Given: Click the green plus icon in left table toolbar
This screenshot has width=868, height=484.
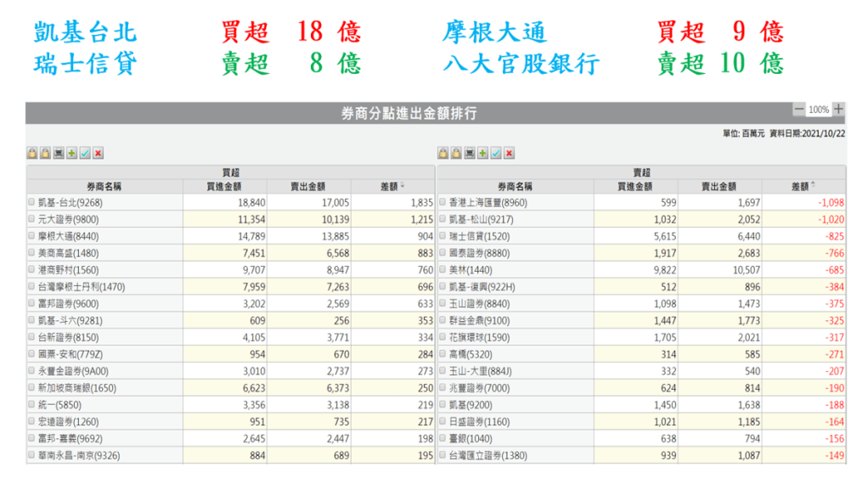Looking at the screenshot, I should 71,154.
